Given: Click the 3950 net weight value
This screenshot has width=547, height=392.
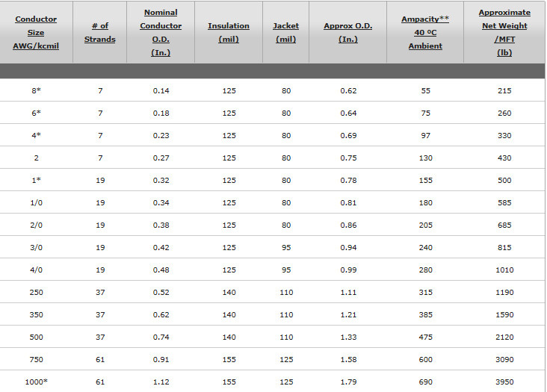Looking at the screenshot, I should click(504, 382).
